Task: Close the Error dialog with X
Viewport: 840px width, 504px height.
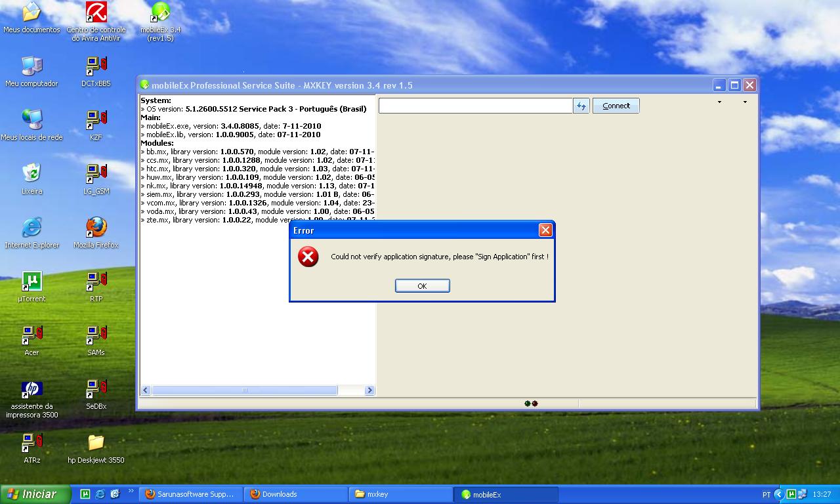Action: (x=545, y=230)
